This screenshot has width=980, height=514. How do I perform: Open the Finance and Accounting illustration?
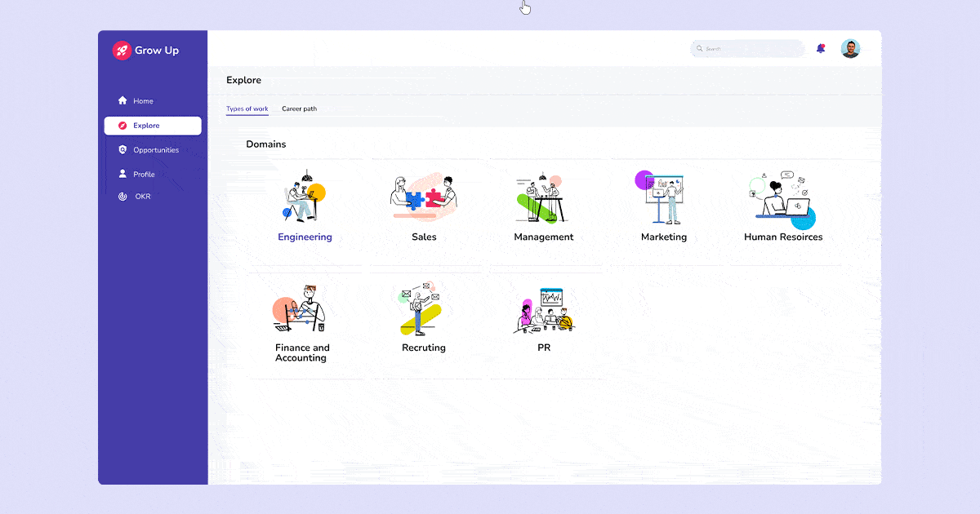click(x=300, y=308)
